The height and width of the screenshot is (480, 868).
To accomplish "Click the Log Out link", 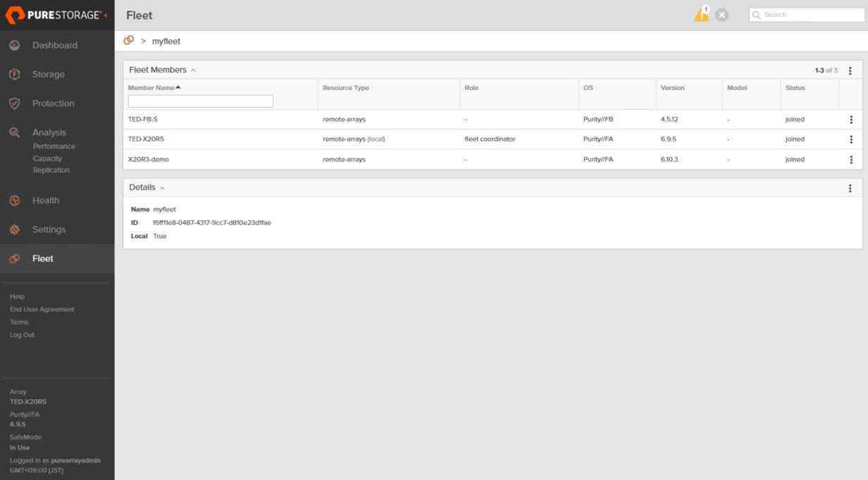I will (x=22, y=335).
